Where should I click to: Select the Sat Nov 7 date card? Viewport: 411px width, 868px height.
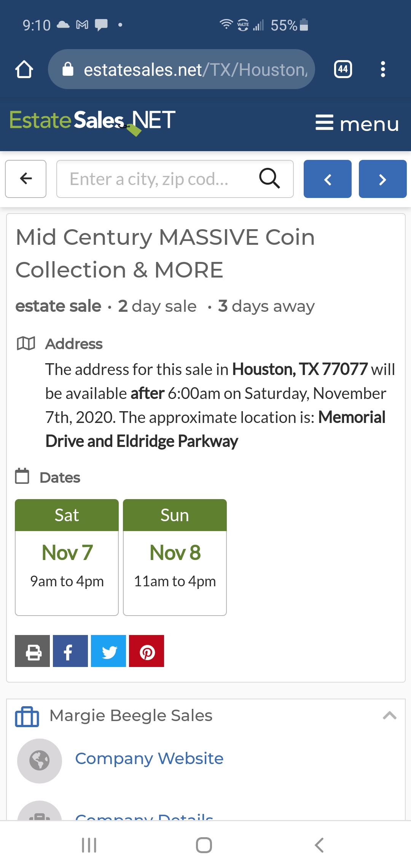point(67,557)
